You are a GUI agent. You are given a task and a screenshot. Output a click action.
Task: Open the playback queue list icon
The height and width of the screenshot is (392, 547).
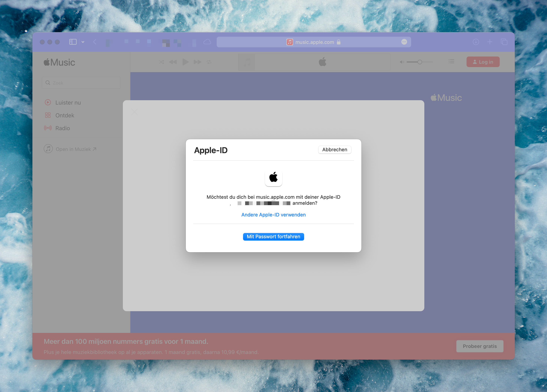pyautogui.click(x=451, y=61)
